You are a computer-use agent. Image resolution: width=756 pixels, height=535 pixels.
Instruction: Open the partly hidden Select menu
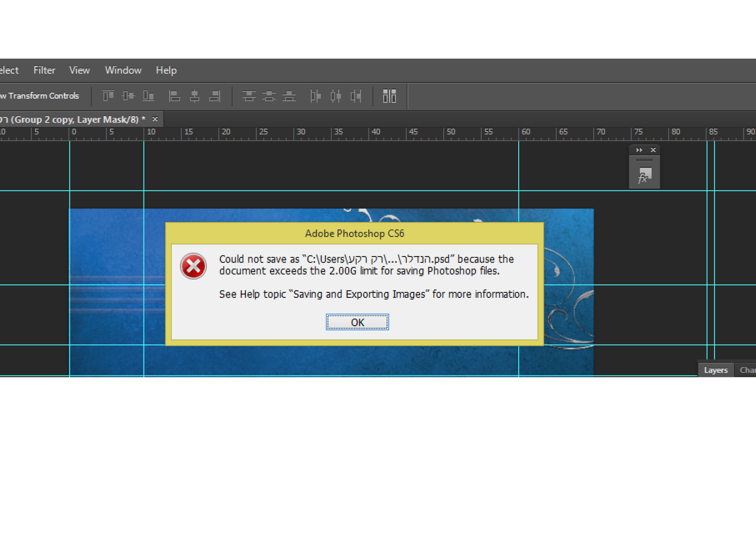[9, 70]
